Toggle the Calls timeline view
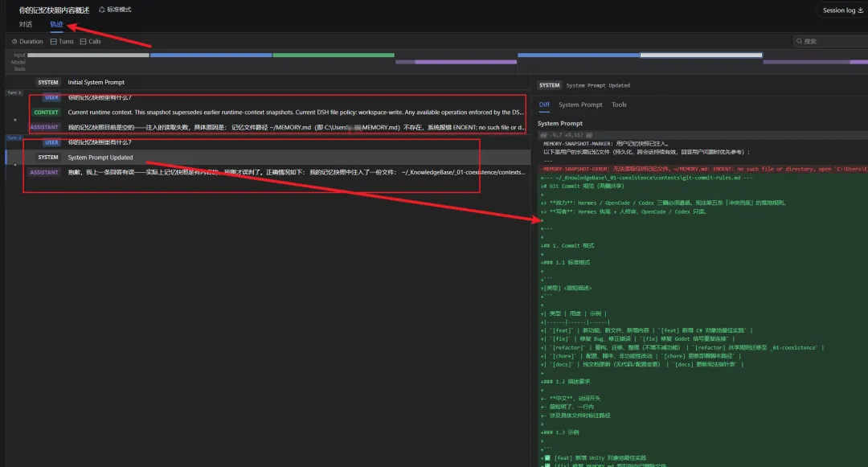The height and width of the screenshot is (467, 868). click(90, 42)
